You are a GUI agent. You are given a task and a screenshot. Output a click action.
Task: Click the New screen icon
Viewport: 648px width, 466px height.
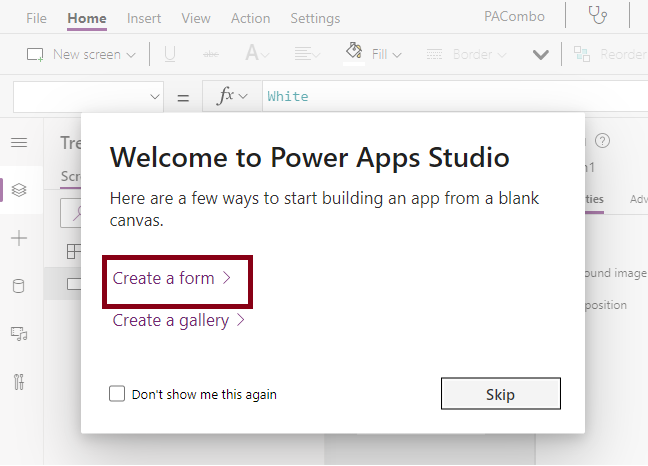[35, 55]
